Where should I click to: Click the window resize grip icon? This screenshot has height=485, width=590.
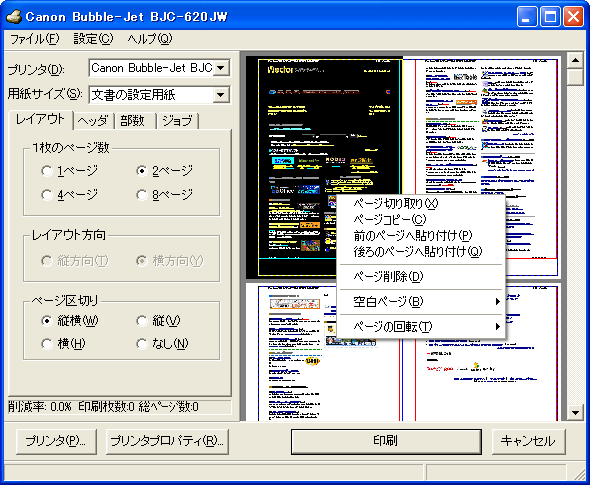coord(580,475)
